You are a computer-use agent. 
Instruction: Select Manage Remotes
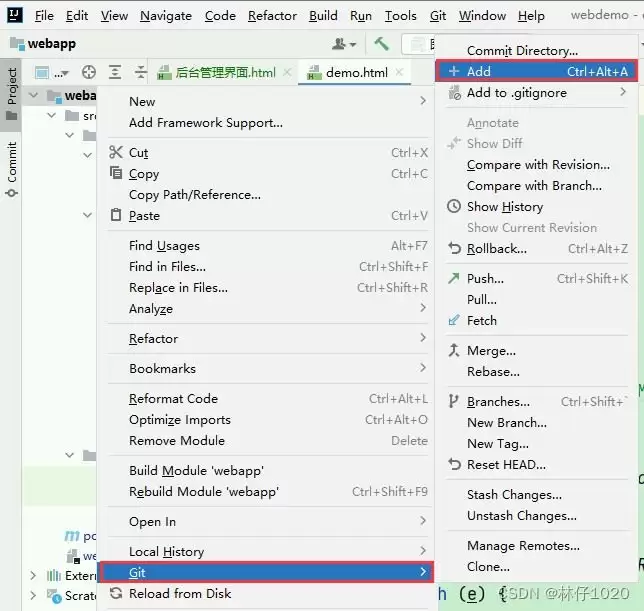[537, 545]
